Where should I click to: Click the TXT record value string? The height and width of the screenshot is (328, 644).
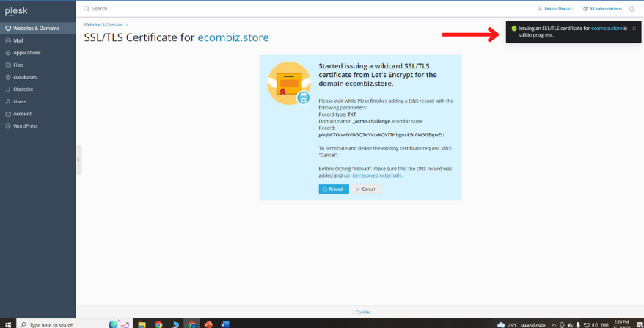click(x=381, y=135)
